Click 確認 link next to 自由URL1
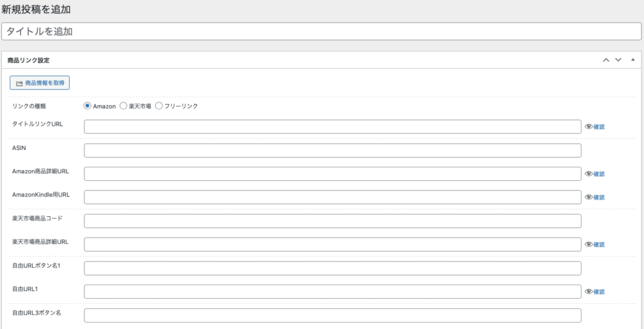 (x=599, y=292)
